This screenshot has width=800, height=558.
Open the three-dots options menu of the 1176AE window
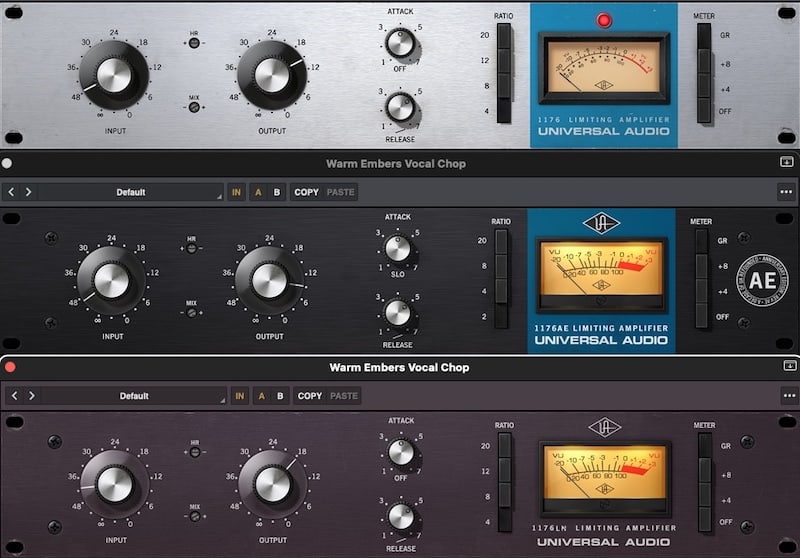786,192
